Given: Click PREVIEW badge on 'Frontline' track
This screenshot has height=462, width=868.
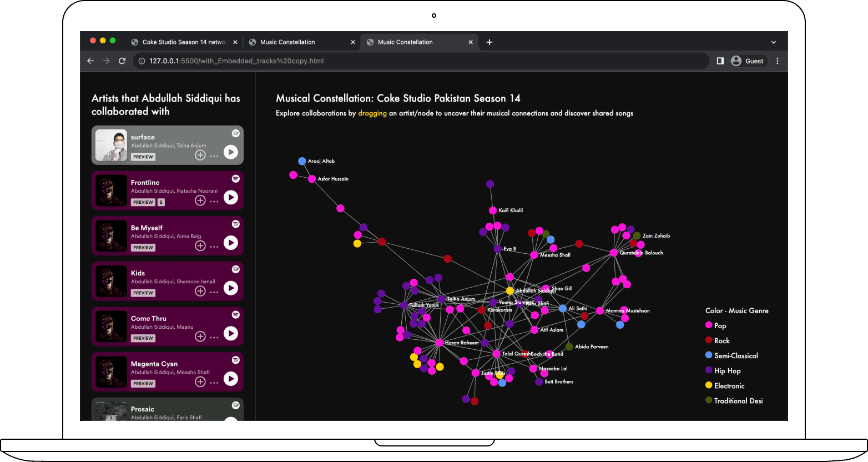Looking at the screenshot, I should 143,202.
